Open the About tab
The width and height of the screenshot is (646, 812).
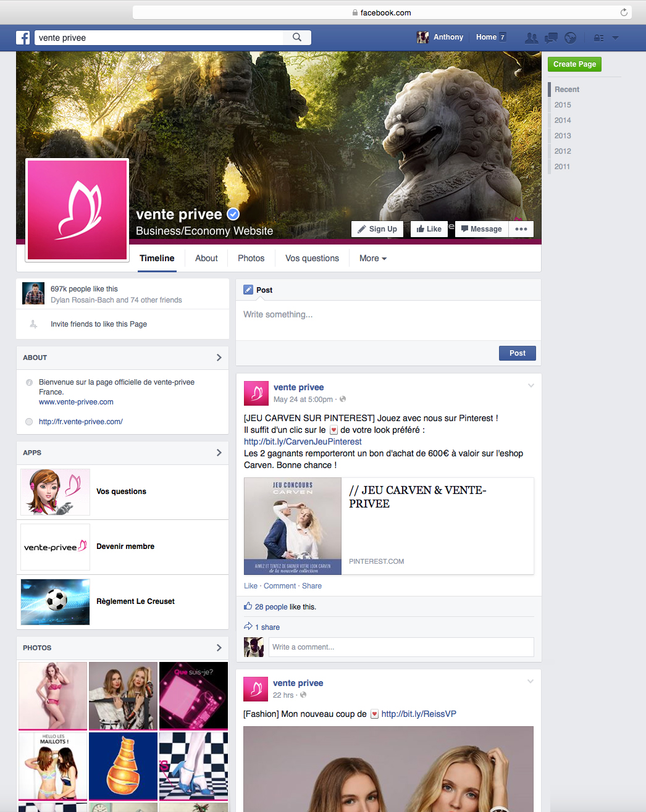206,259
